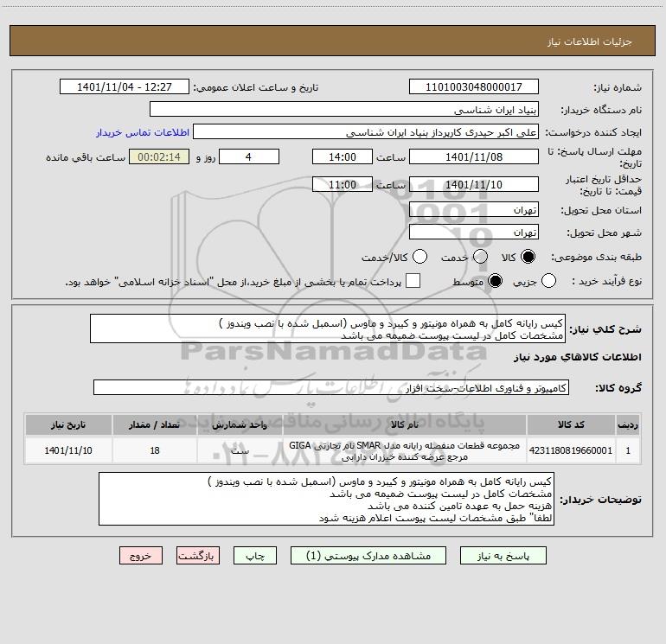Click the شماره نیاز field 1101003048000017
This screenshot has width=666, height=644.
(474, 86)
